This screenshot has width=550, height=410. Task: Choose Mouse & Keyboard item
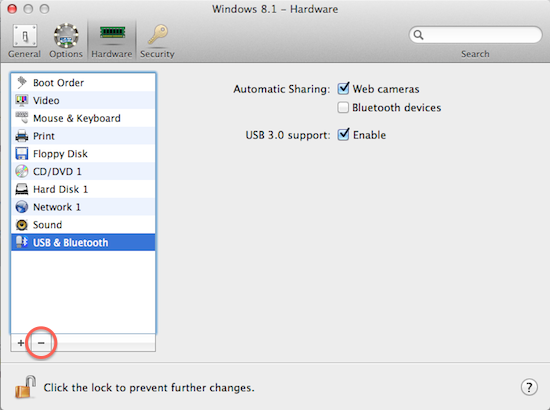tap(83, 118)
